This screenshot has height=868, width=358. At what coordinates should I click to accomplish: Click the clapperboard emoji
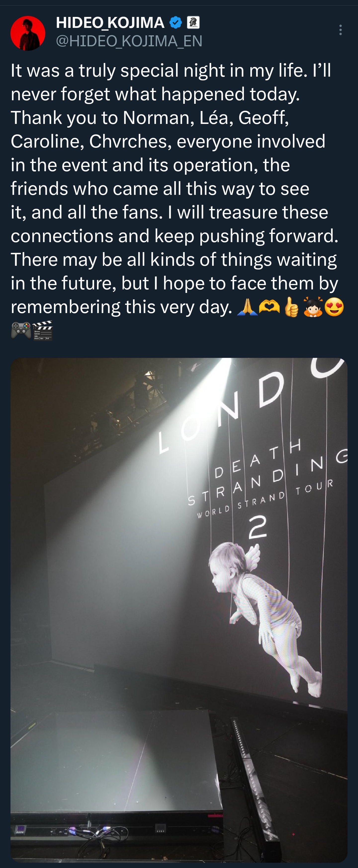point(43,330)
